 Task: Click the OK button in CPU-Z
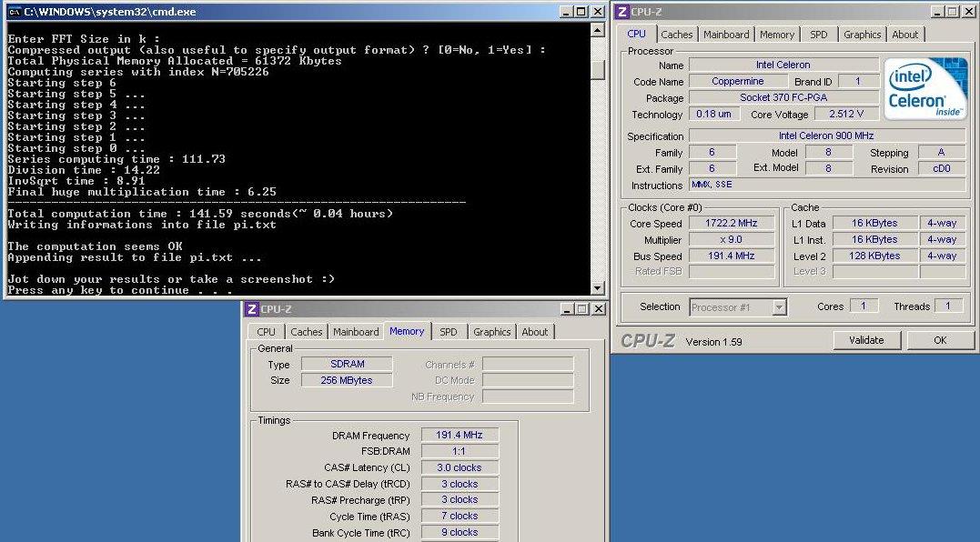pos(940,340)
